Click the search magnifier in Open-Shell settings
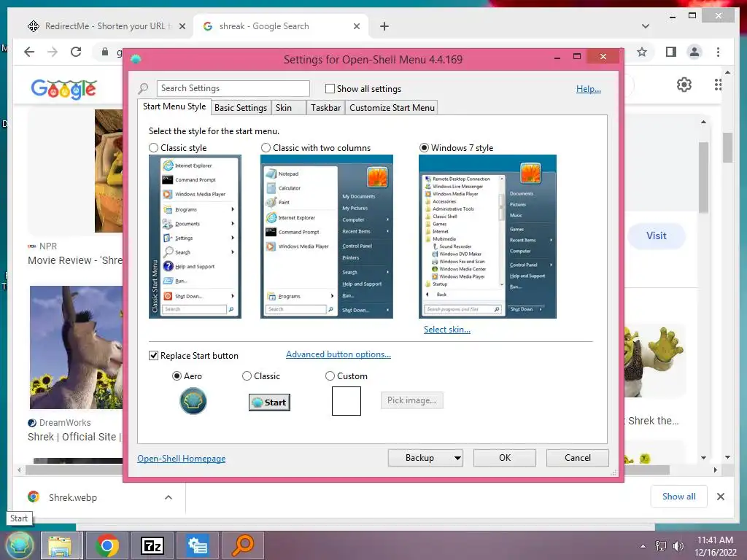Screen dimensions: 747x560 click(x=144, y=88)
